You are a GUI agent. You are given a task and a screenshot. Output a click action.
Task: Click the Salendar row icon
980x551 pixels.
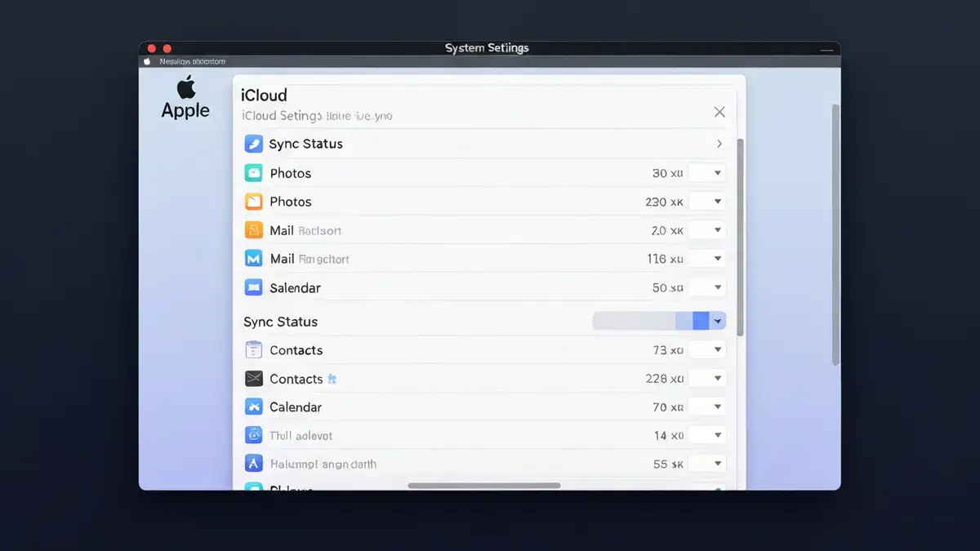point(254,287)
